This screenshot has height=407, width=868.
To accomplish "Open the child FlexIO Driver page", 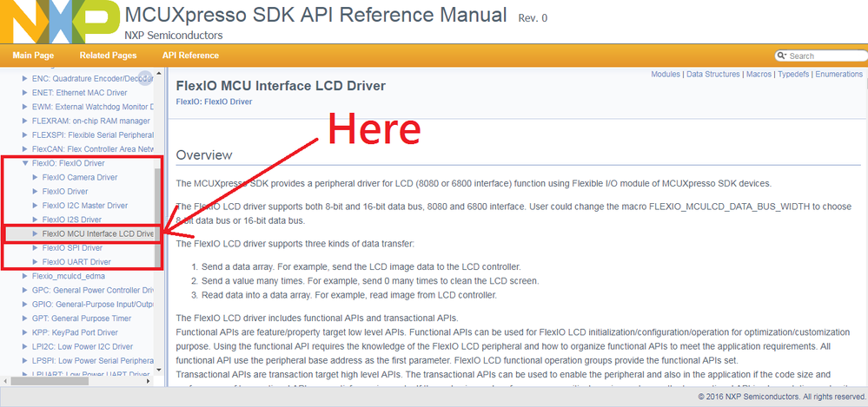I will coord(65,191).
